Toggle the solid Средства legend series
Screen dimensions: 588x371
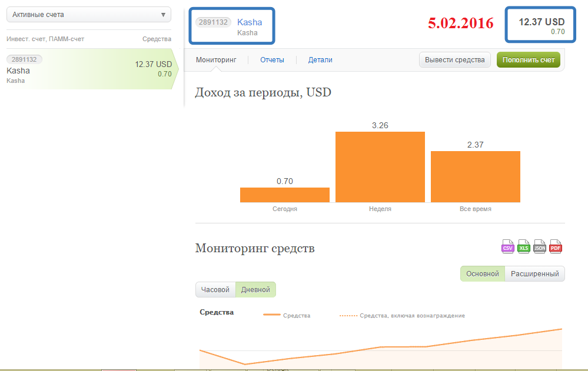[x=287, y=316]
